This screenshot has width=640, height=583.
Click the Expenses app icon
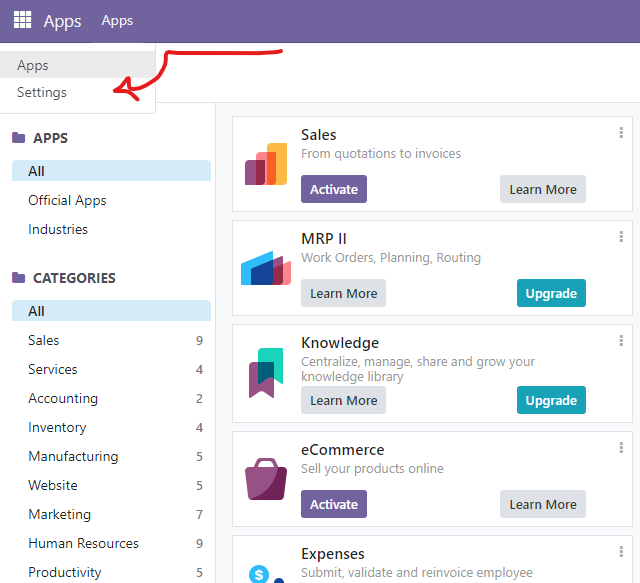coord(266,573)
